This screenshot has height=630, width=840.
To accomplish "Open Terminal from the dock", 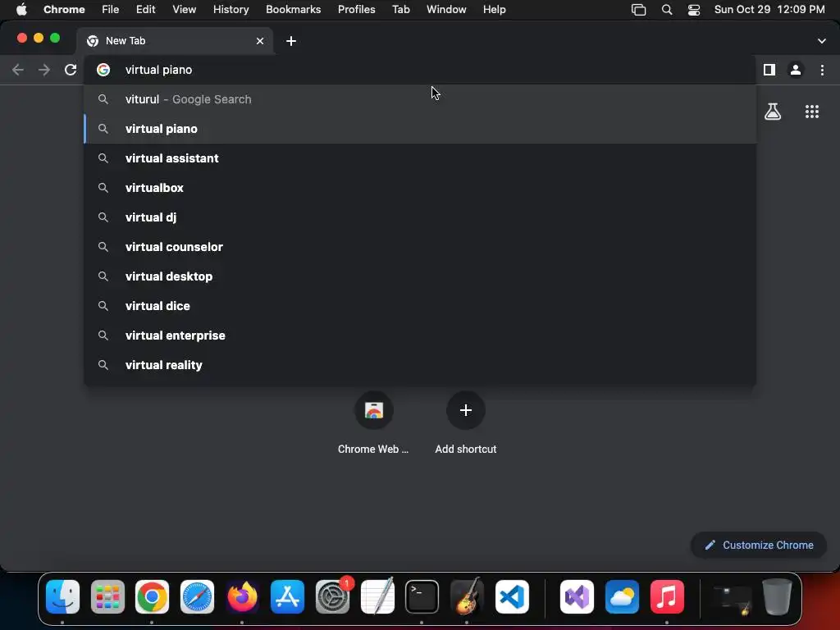I will coord(422,597).
